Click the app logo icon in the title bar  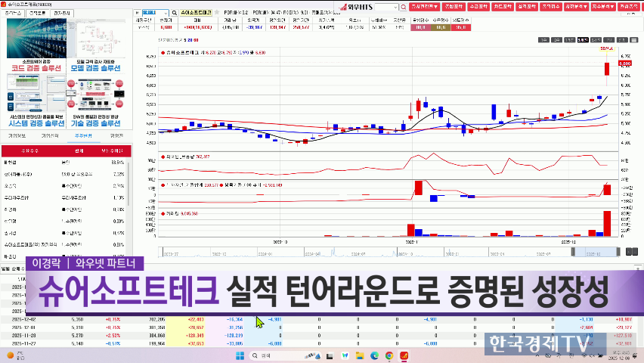tap(5, 5)
